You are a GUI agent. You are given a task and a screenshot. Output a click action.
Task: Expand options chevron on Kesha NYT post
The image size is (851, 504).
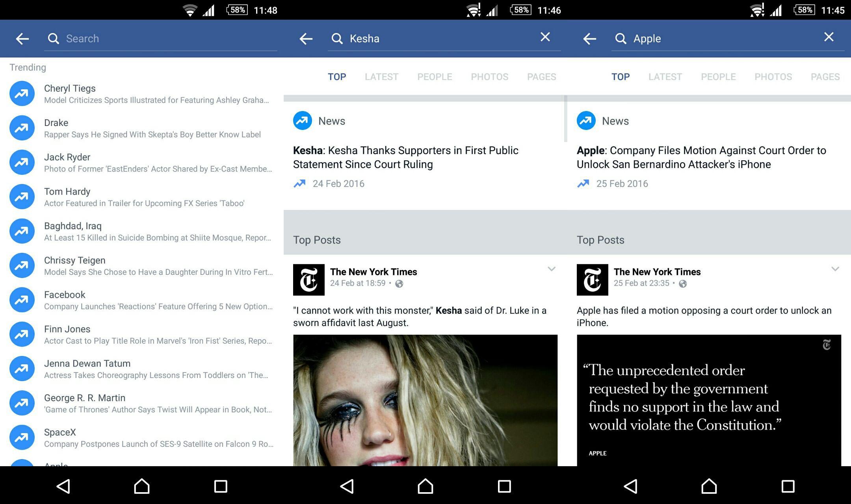(552, 269)
